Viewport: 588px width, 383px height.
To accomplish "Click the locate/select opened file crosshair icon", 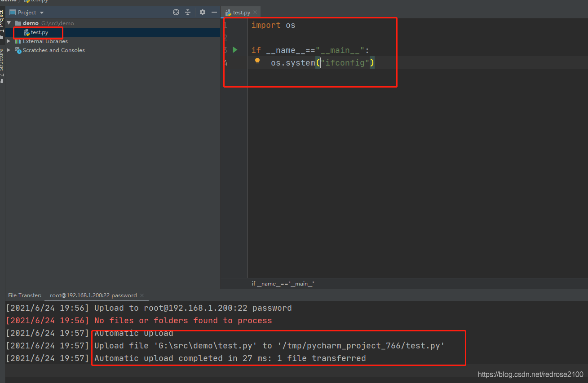I will pos(176,13).
